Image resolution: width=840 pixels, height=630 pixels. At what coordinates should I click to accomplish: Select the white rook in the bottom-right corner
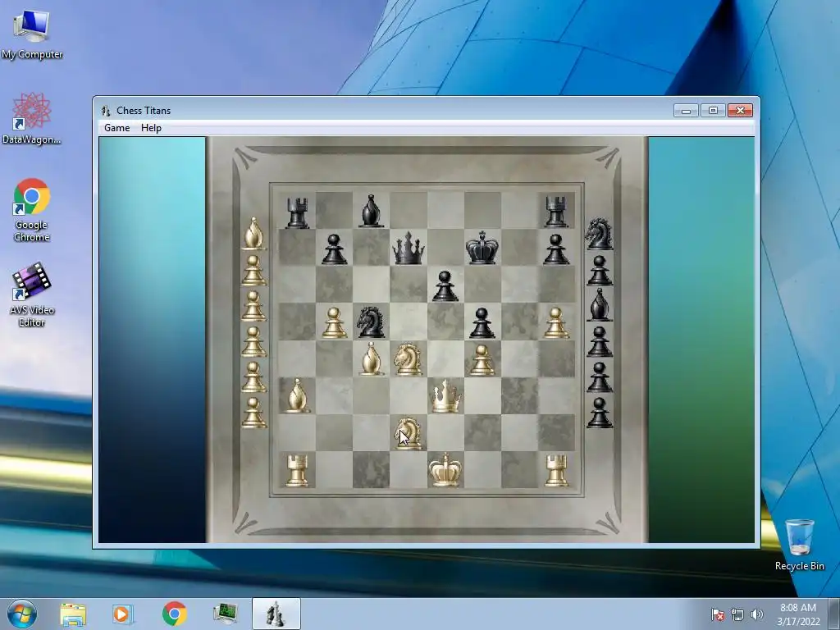click(x=556, y=470)
